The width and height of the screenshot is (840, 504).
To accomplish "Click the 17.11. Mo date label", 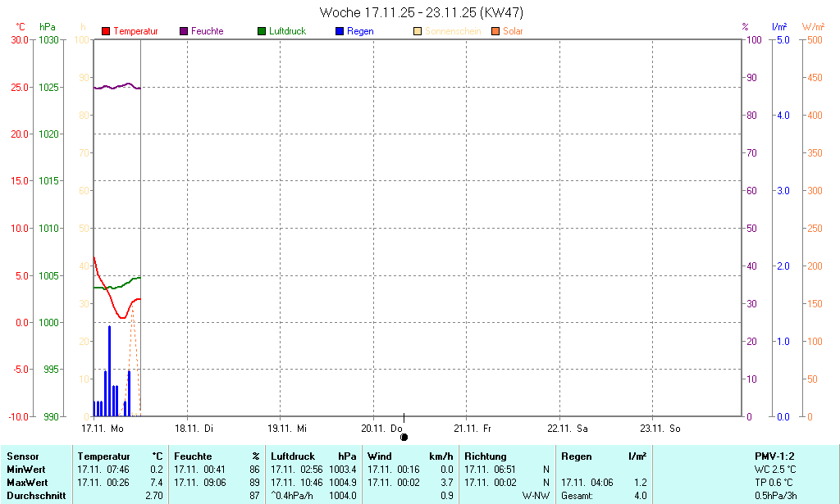I will point(103,429).
